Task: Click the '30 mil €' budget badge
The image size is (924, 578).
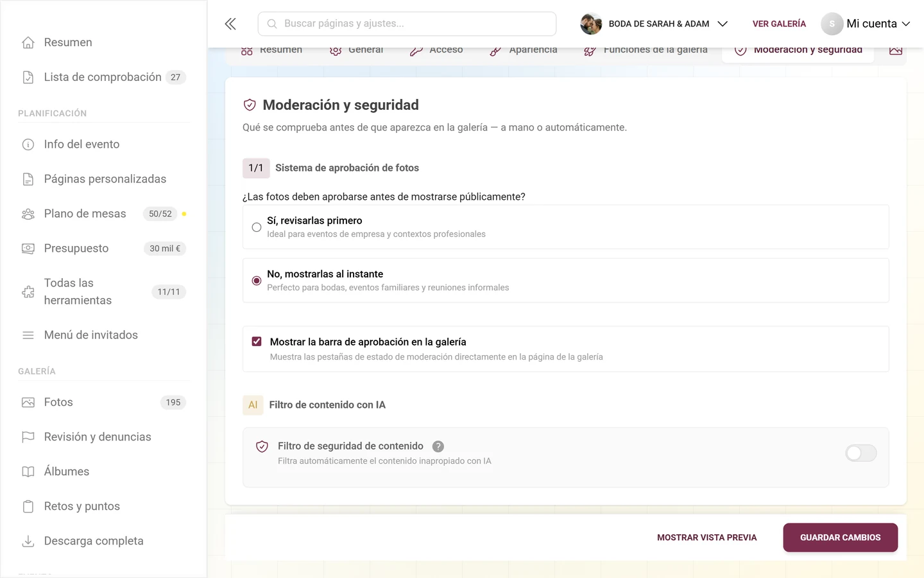Action: (165, 249)
